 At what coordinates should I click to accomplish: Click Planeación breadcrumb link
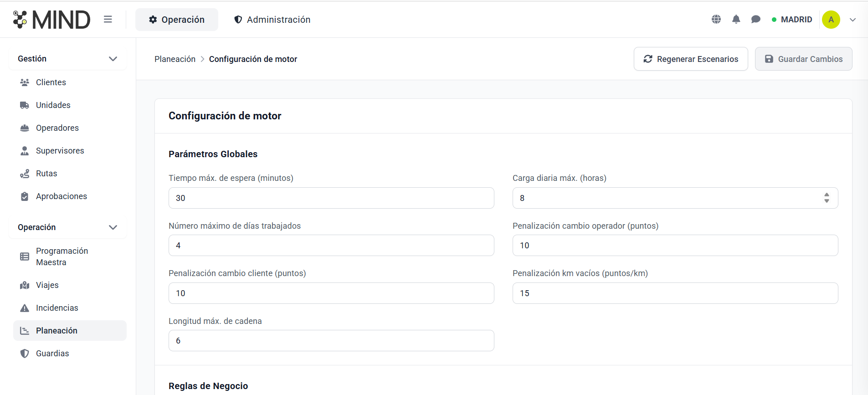tap(175, 59)
